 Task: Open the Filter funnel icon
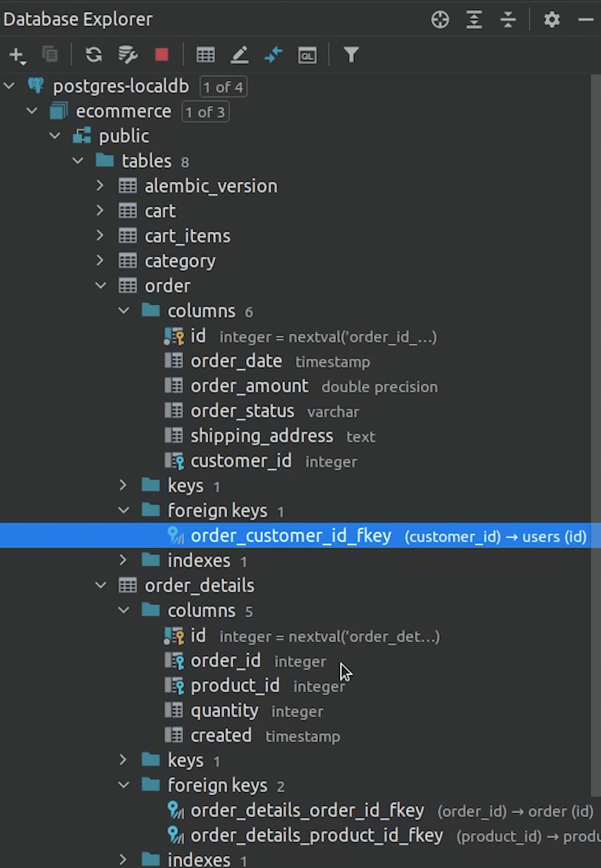(351, 54)
